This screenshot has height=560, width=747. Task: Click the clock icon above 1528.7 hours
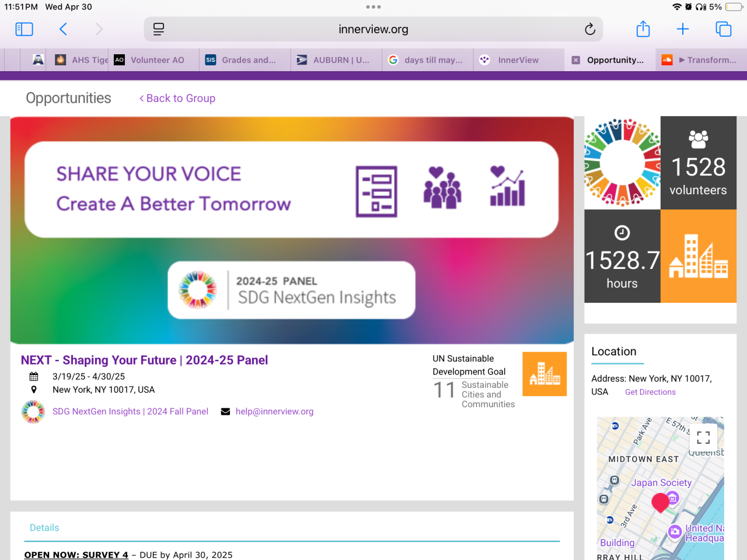[x=622, y=233]
